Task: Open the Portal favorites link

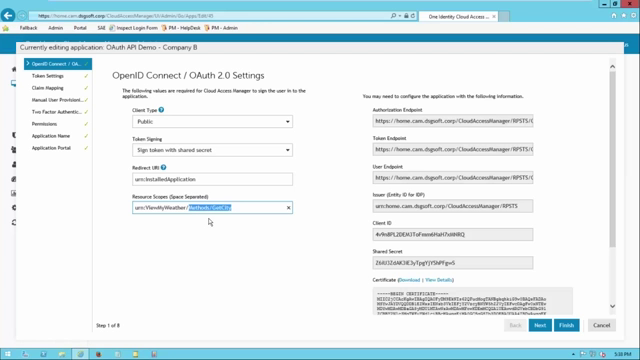Action: (80, 28)
